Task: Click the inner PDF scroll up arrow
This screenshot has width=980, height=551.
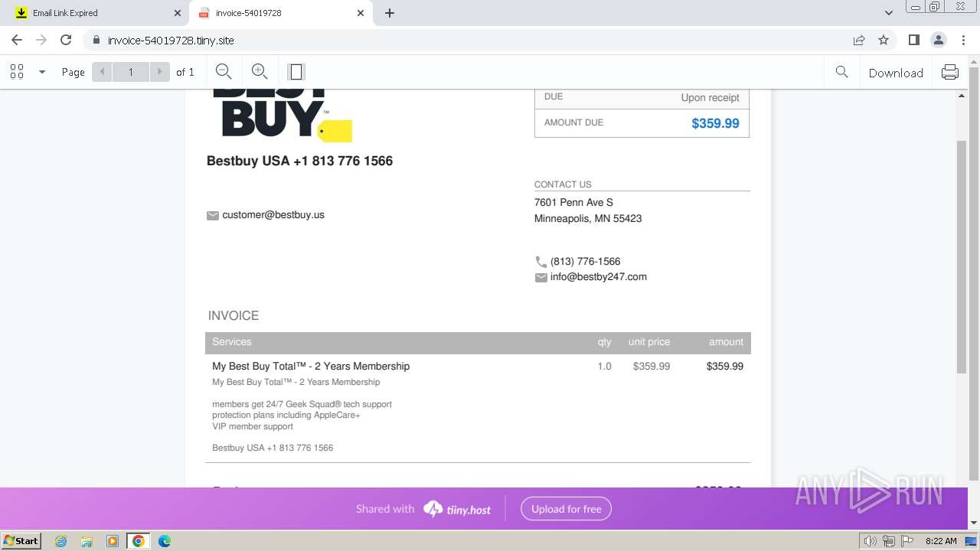Action: click(962, 96)
